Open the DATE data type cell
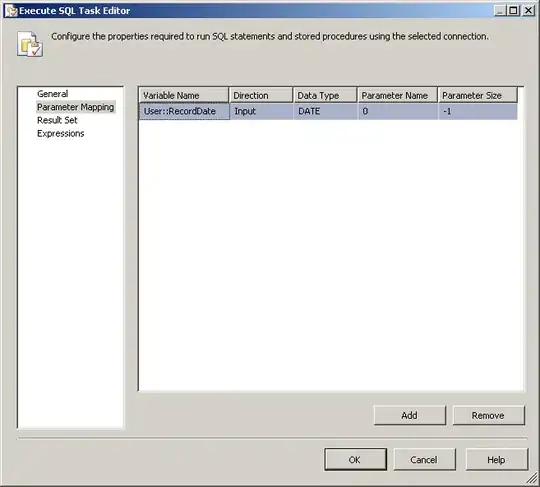This screenshot has height=487, width=540. tap(325, 111)
